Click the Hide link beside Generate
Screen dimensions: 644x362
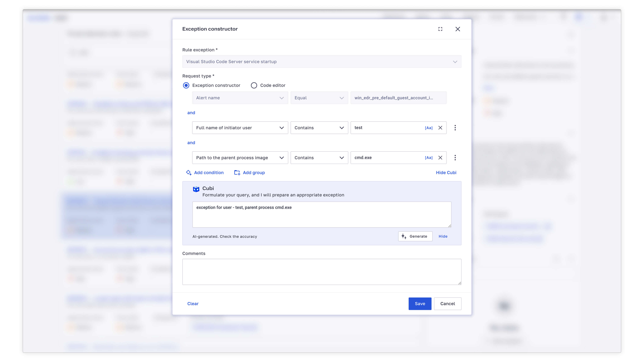click(443, 236)
